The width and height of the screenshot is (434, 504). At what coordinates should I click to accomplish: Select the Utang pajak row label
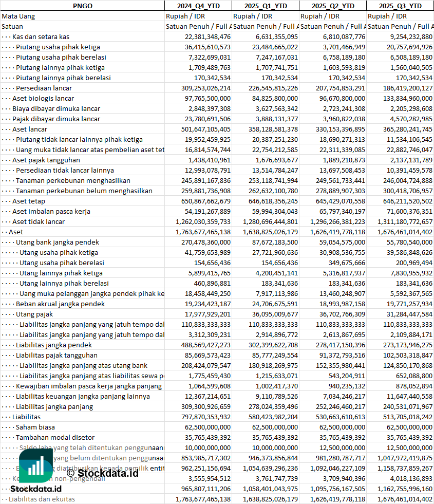pyautogui.click(x=34, y=314)
